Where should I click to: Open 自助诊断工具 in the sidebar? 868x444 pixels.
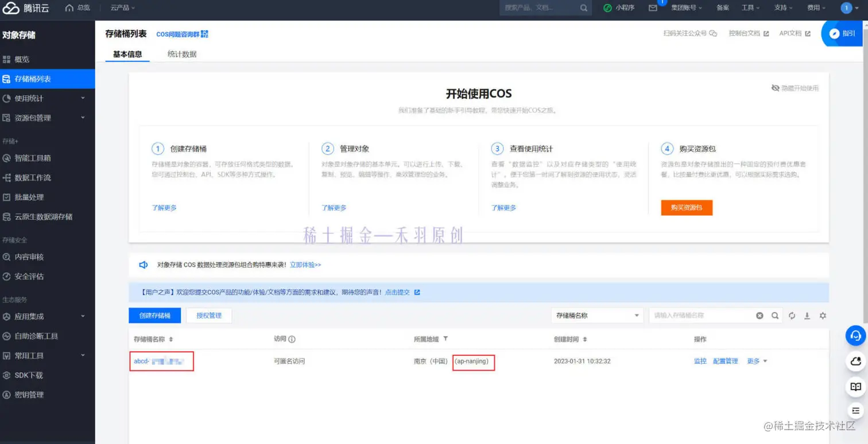[47, 336]
